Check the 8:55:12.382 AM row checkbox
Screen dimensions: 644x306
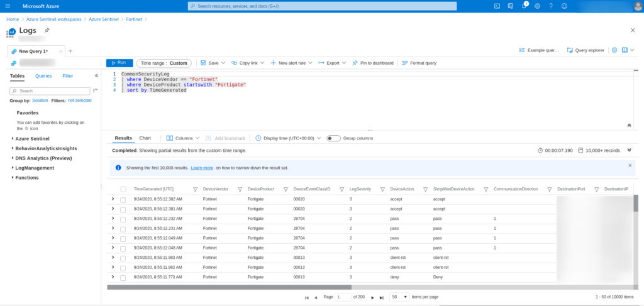(123, 200)
